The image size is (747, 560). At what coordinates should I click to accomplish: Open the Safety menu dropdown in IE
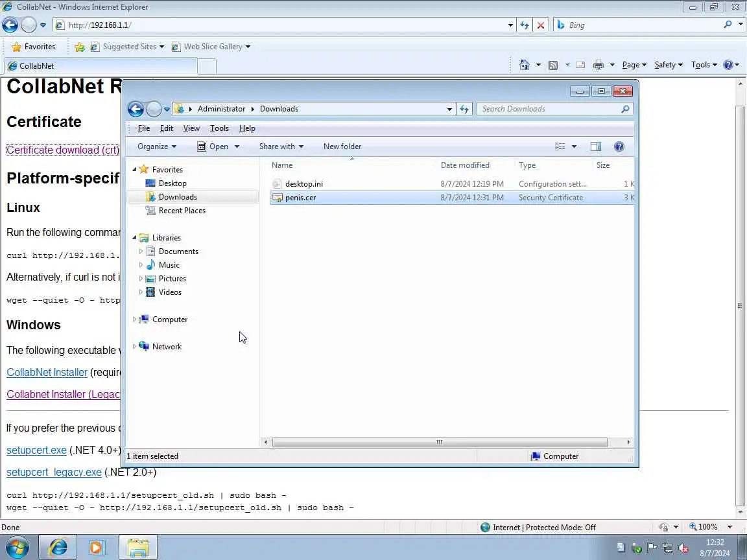669,65
